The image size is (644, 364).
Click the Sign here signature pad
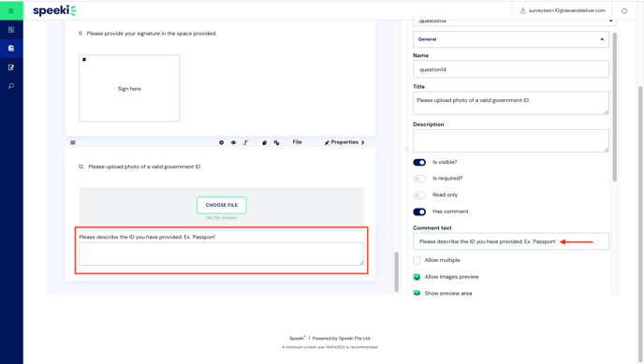tap(129, 88)
